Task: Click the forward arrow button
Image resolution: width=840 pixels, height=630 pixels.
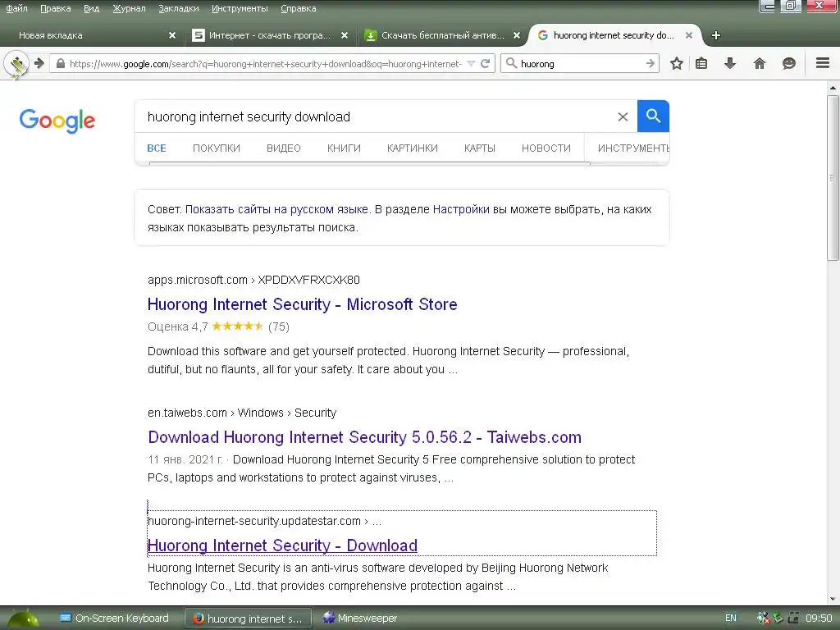Action: [39, 64]
